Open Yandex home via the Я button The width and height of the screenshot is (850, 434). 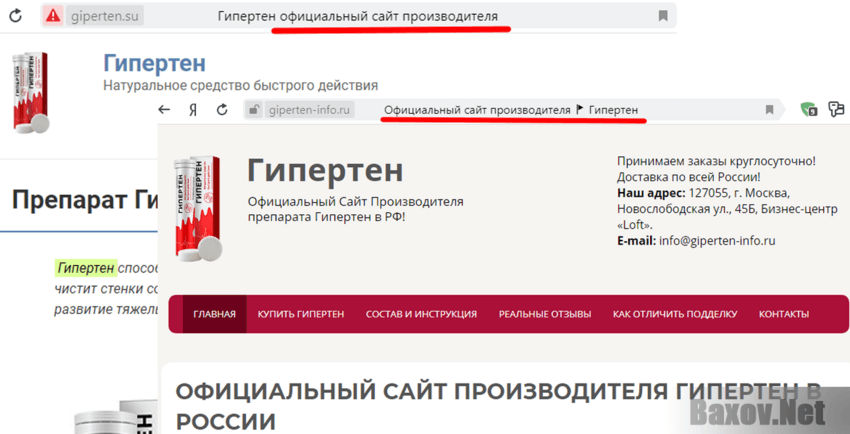[192, 111]
